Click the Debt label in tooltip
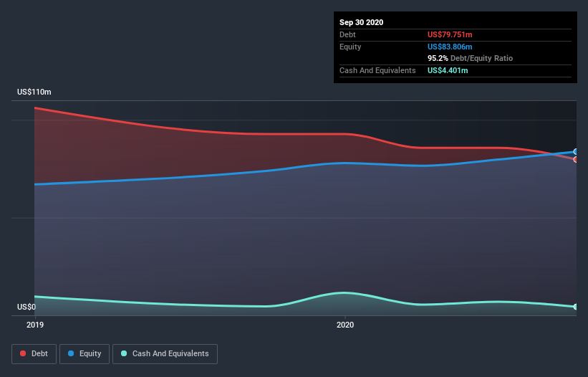 tap(347, 34)
